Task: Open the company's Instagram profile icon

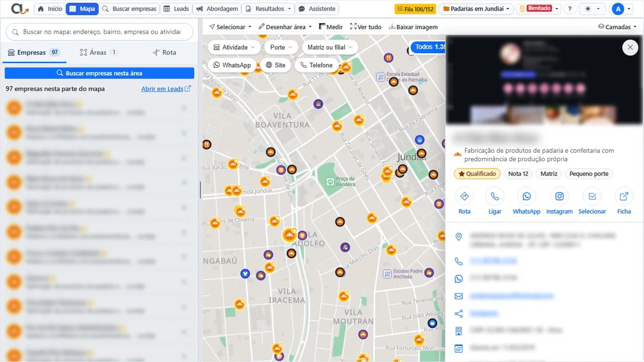Action: point(559,197)
